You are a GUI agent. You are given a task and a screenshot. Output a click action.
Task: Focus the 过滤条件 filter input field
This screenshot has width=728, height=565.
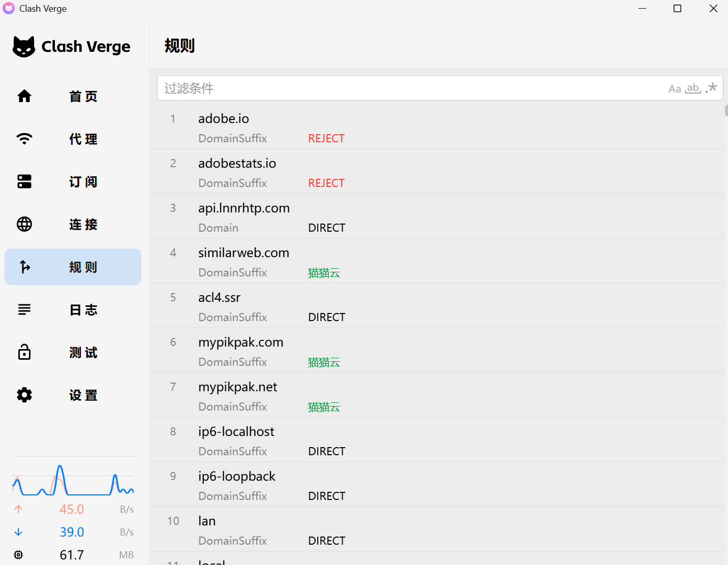point(407,88)
